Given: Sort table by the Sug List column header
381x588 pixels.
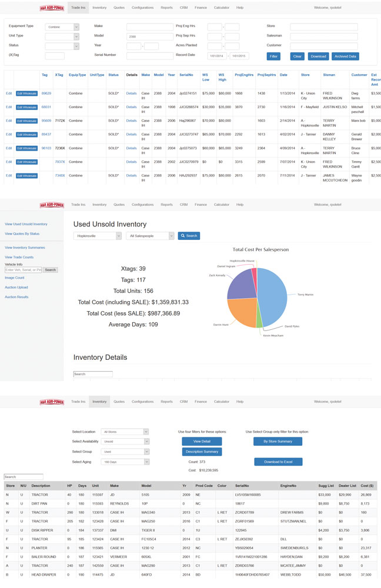Looking at the screenshot, I should click(326, 486).
